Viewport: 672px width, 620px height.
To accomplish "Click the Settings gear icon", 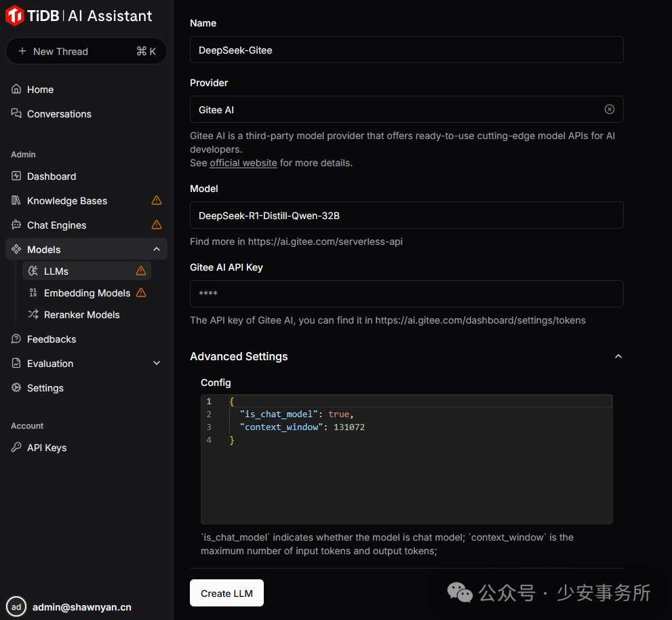I will (16, 387).
